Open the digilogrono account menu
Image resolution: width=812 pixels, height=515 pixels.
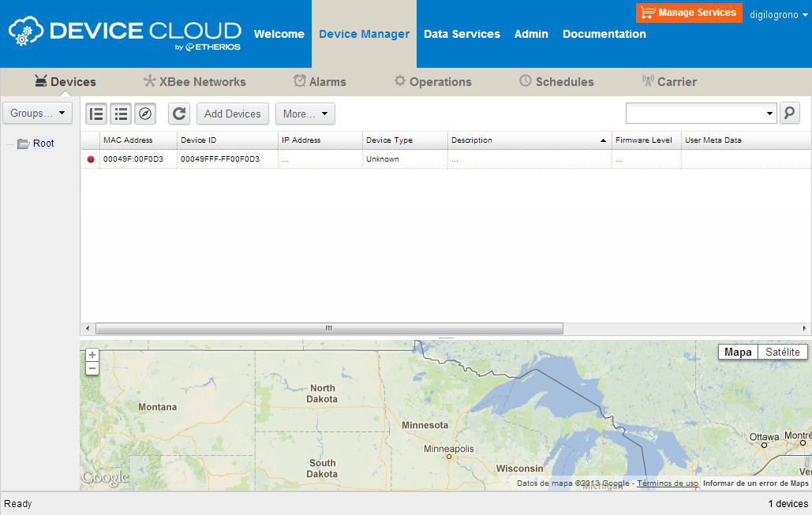click(x=778, y=14)
